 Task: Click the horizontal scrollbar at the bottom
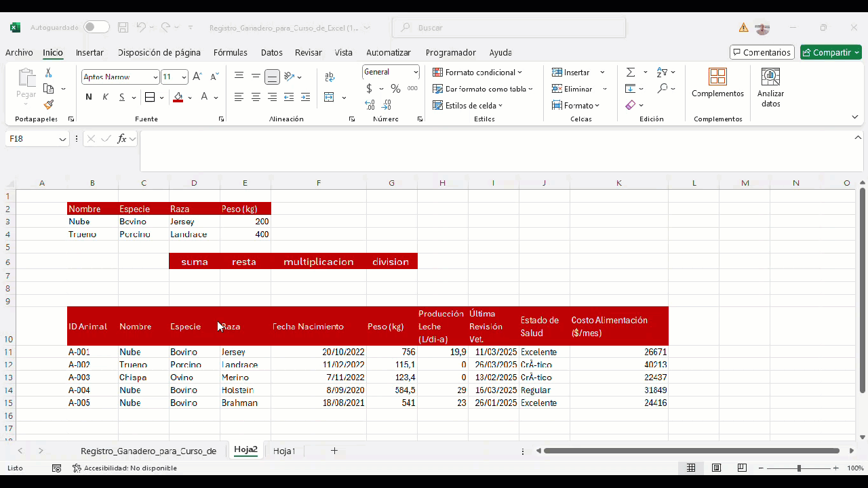pos(692,451)
